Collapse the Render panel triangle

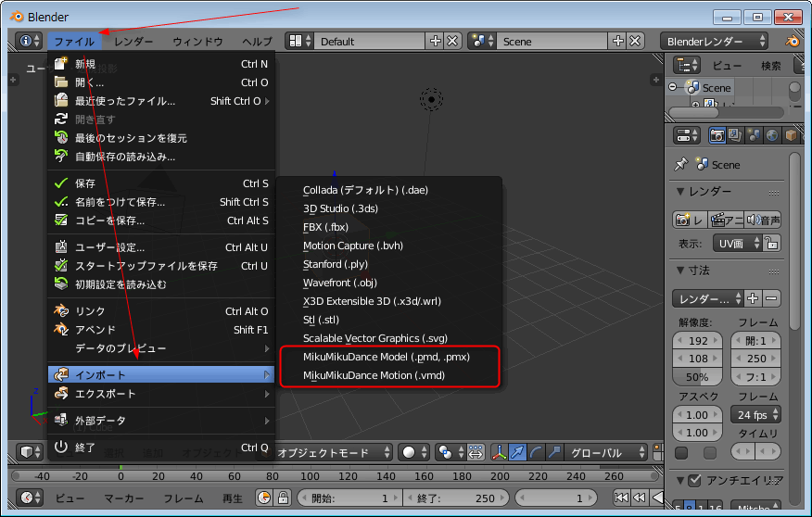(x=680, y=191)
